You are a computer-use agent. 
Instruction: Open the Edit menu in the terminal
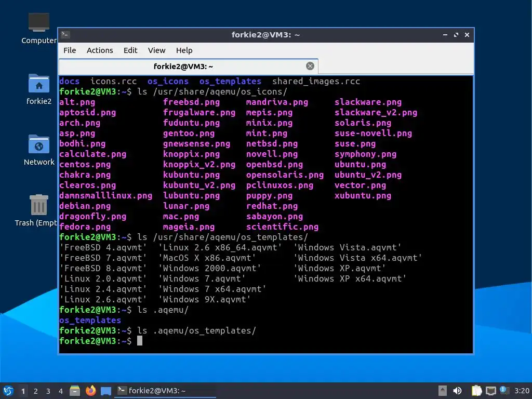(130, 50)
